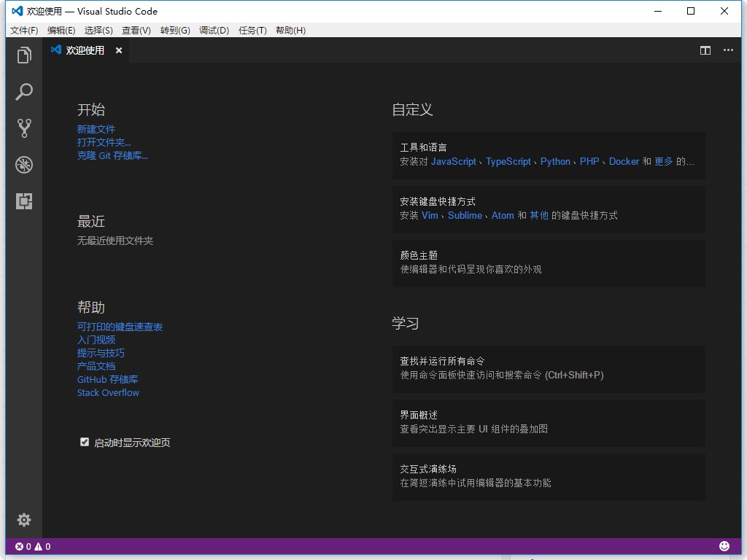Click the split editor icon
The width and height of the screenshot is (747, 560).
(x=705, y=50)
